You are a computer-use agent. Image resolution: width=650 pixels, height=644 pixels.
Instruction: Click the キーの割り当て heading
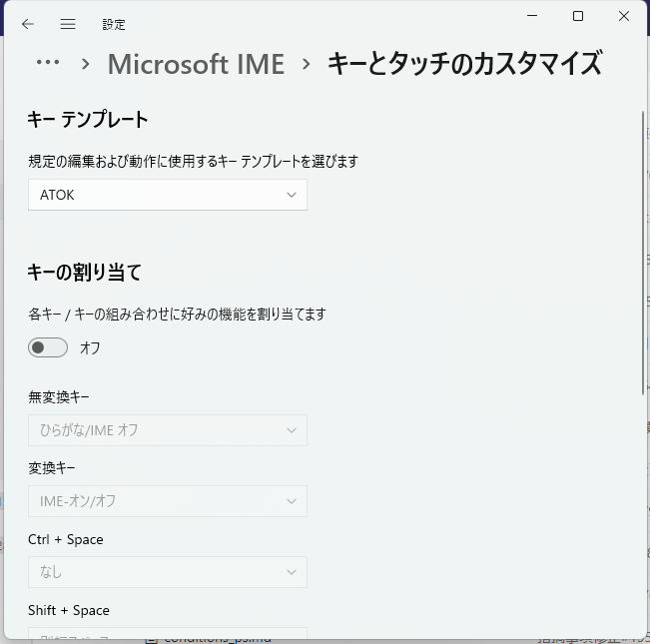pyautogui.click(x=85, y=273)
